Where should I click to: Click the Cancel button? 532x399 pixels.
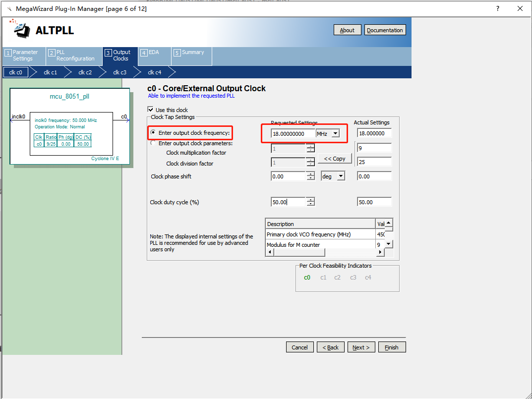pyautogui.click(x=299, y=347)
